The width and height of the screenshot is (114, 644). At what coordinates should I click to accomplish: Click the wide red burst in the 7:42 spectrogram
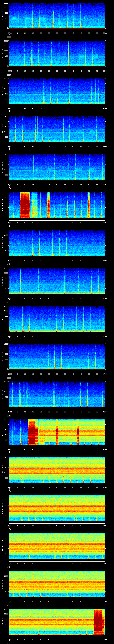25,205
